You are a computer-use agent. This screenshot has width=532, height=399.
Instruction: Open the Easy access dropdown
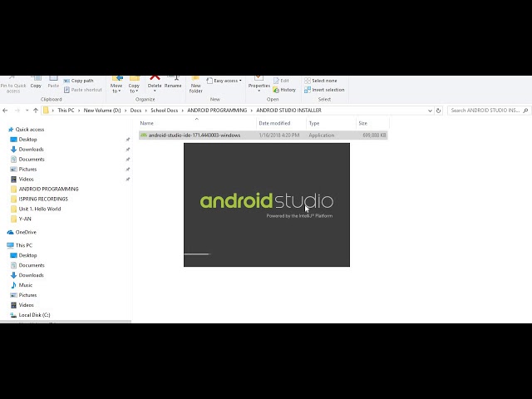click(x=224, y=81)
